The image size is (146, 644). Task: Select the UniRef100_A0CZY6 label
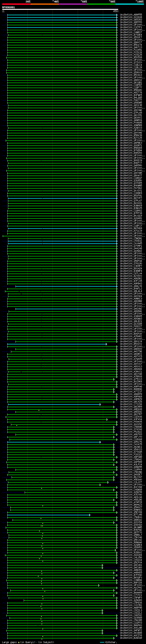click(x=131, y=636)
